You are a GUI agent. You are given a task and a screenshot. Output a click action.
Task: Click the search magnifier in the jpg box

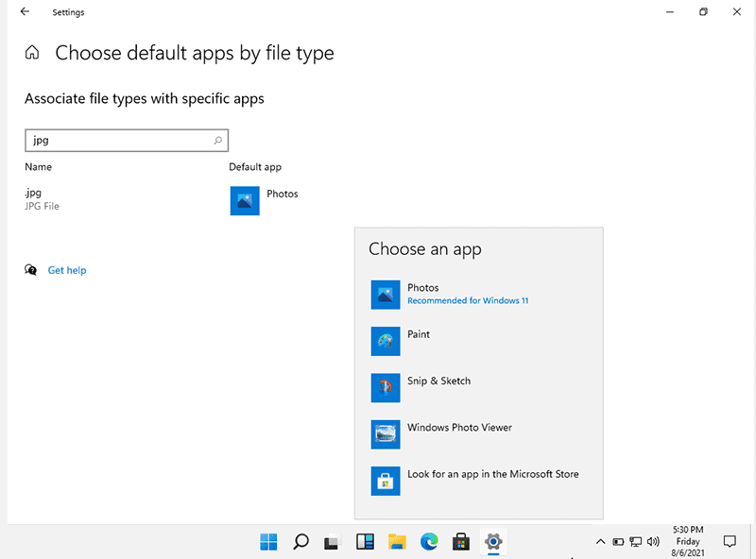(218, 141)
